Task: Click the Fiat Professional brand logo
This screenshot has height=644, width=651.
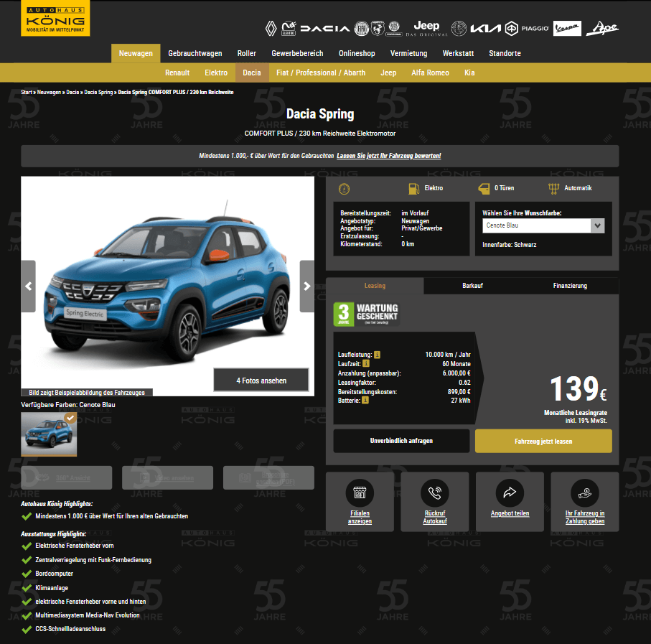Action: click(394, 28)
